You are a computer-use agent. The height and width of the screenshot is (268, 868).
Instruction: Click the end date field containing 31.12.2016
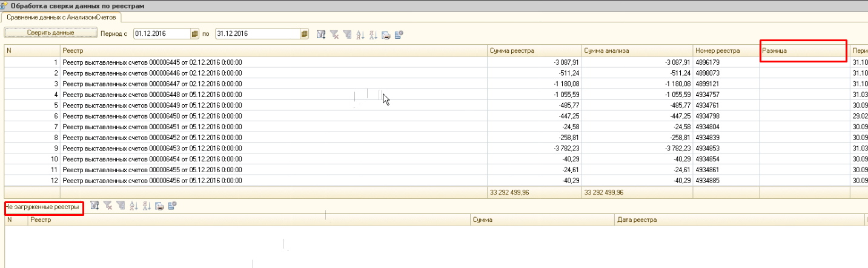(x=257, y=34)
